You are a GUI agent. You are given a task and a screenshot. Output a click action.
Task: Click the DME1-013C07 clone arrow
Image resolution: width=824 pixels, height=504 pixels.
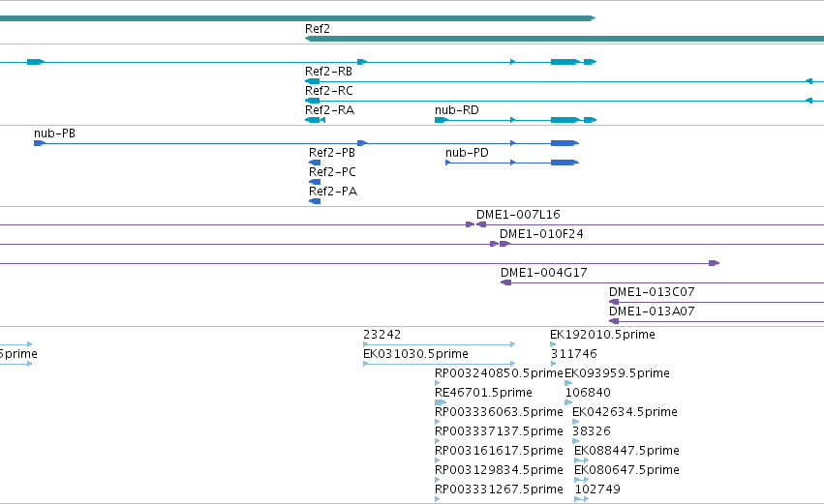point(614,303)
